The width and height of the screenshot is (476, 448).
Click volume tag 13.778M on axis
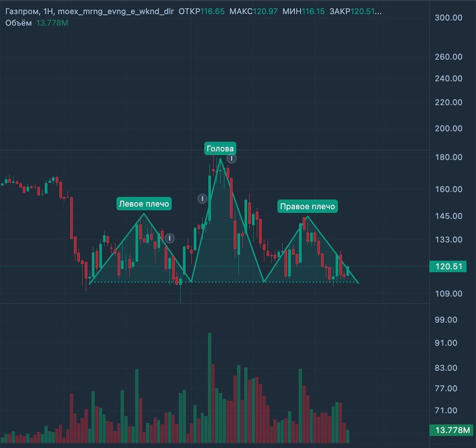[452, 430]
